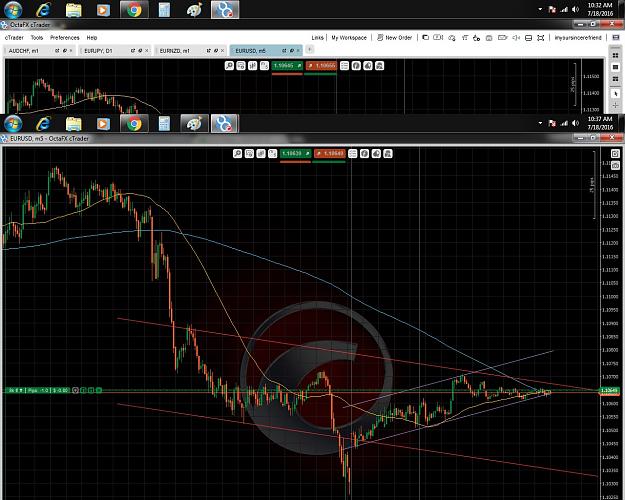The height and width of the screenshot is (500, 625).
Task: Click the round icon after position label
Action: (x=75, y=390)
